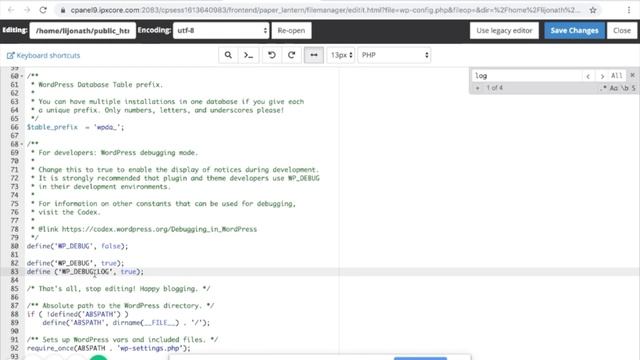Click 'false' on line 80

(111, 246)
